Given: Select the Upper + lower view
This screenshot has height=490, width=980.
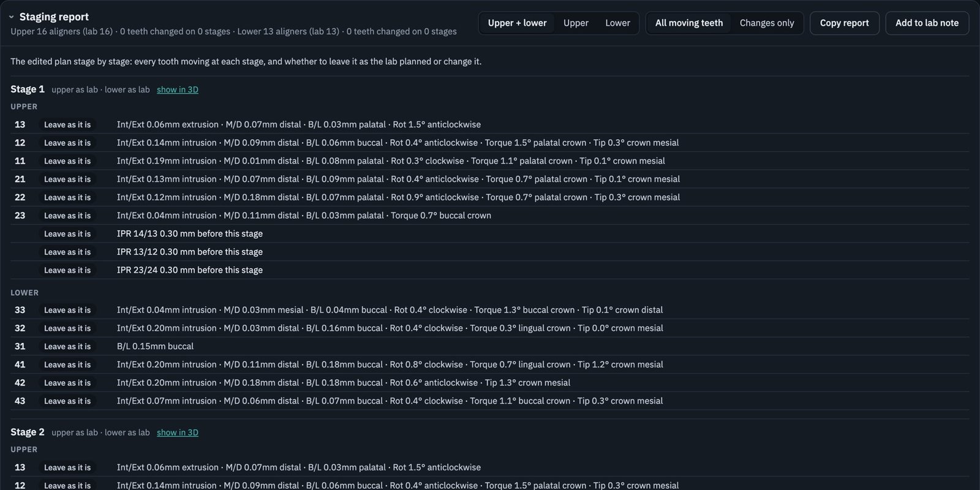Looking at the screenshot, I should [517, 23].
